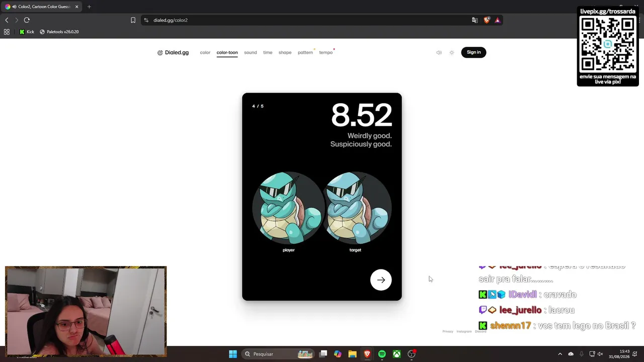Image resolution: width=644 pixels, height=362 pixels.
Task: Open File Explorer from the taskbar
Action: point(352,354)
